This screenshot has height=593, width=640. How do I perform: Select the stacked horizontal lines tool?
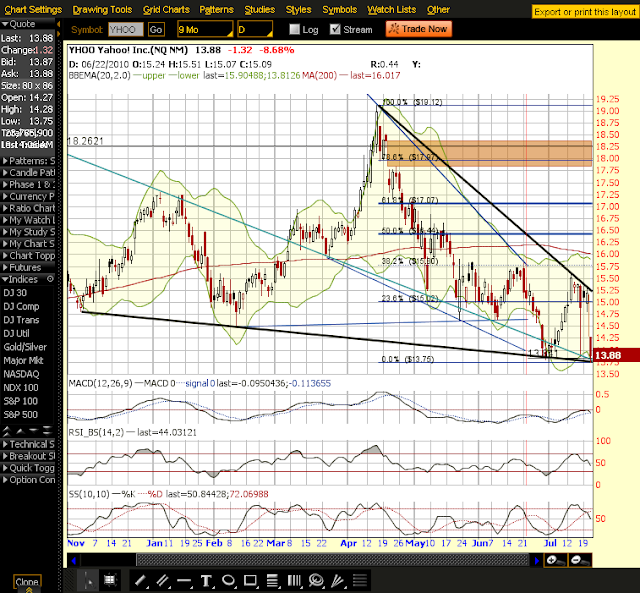[360, 580]
